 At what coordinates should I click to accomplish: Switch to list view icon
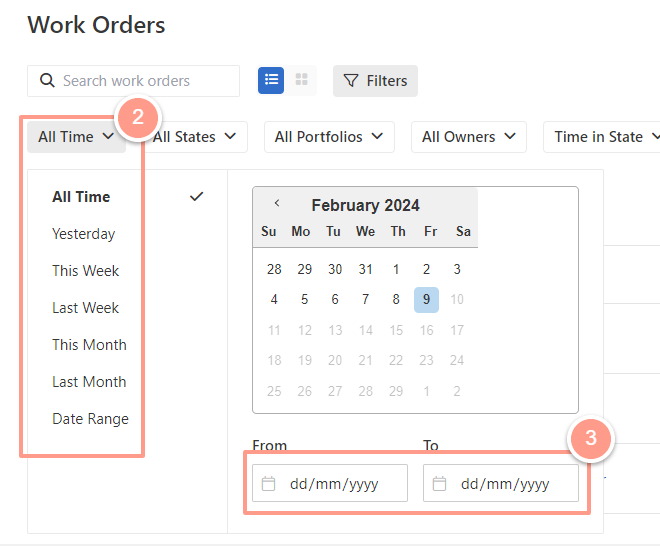tap(271, 80)
